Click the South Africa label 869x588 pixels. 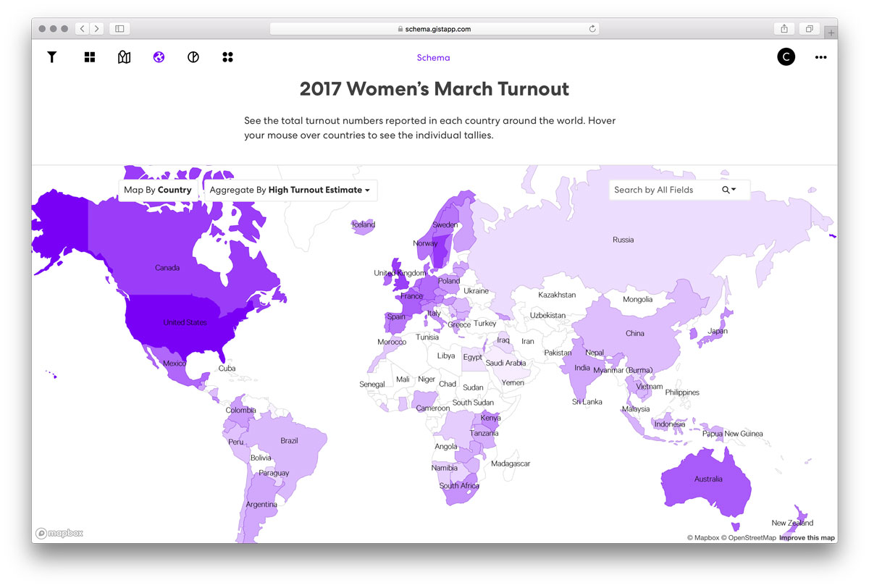tap(459, 486)
